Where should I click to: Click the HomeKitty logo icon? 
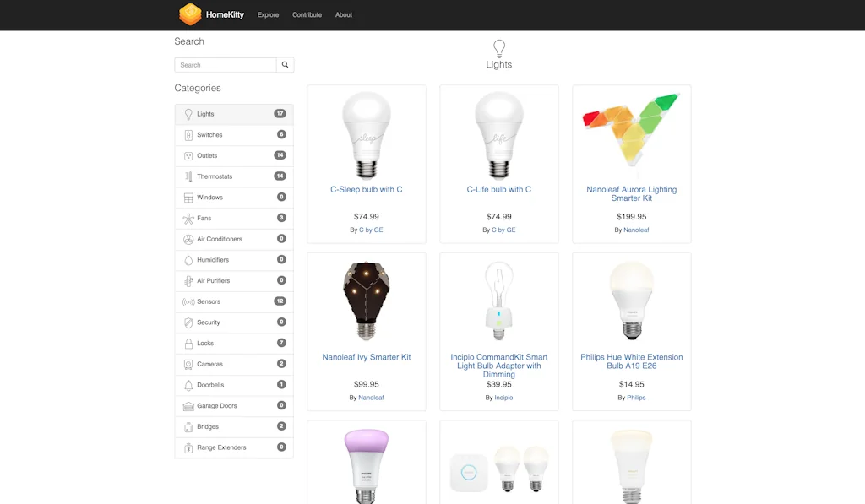(190, 14)
